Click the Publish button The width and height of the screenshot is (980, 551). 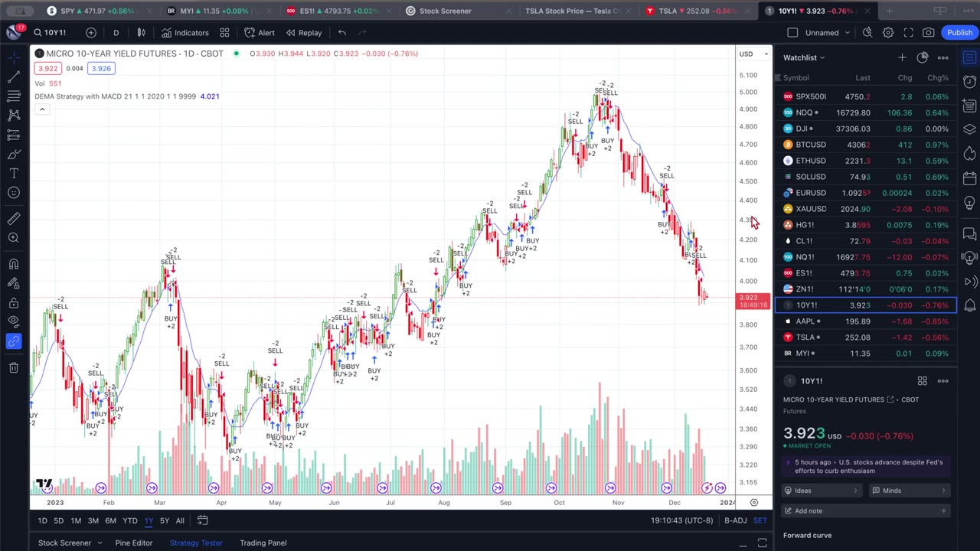[959, 33]
